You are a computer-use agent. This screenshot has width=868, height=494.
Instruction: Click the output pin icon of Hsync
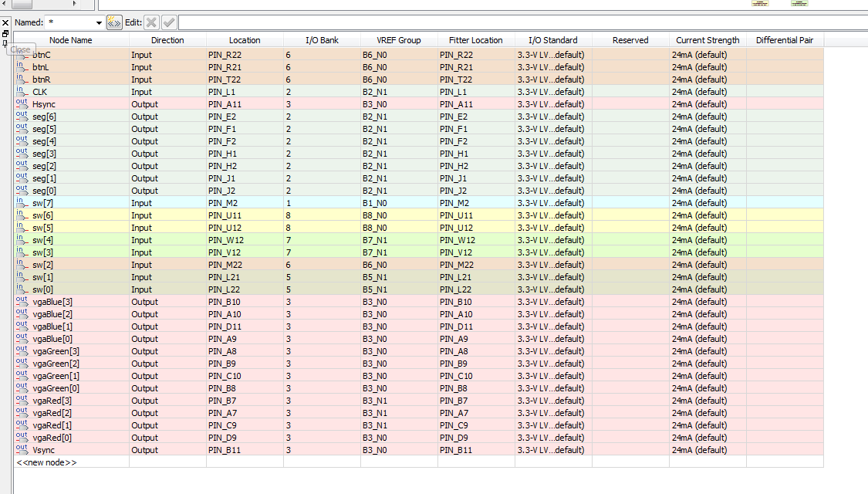(x=22, y=103)
